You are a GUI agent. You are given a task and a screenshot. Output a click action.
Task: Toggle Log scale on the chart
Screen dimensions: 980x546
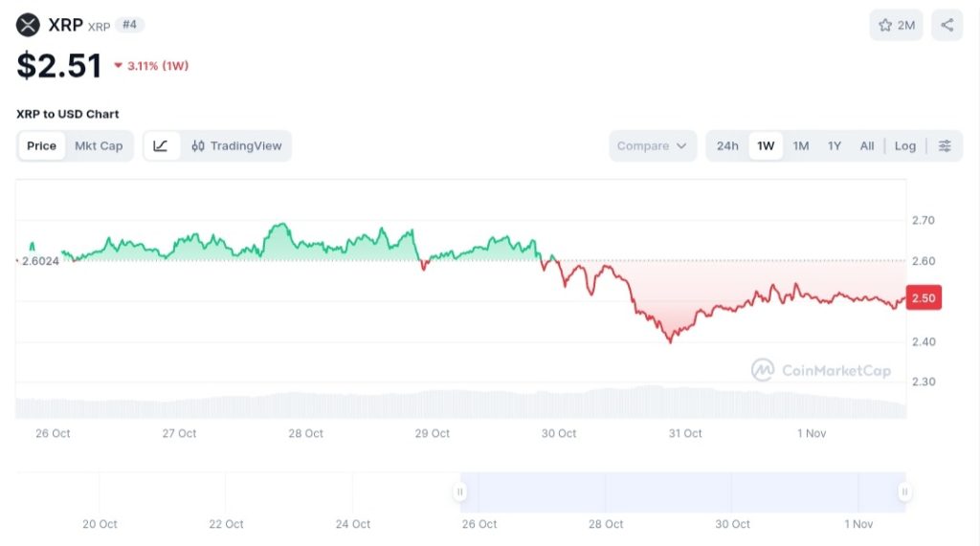(x=905, y=146)
